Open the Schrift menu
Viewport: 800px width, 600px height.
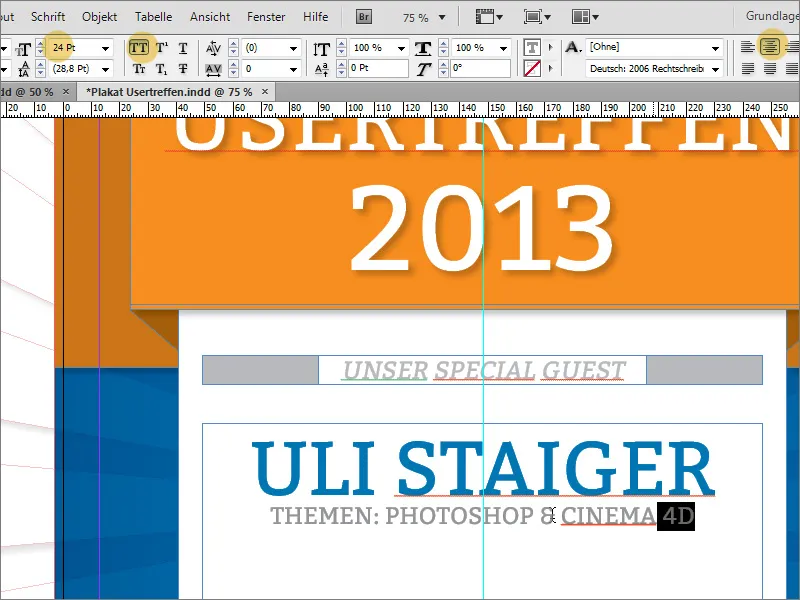click(48, 17)
